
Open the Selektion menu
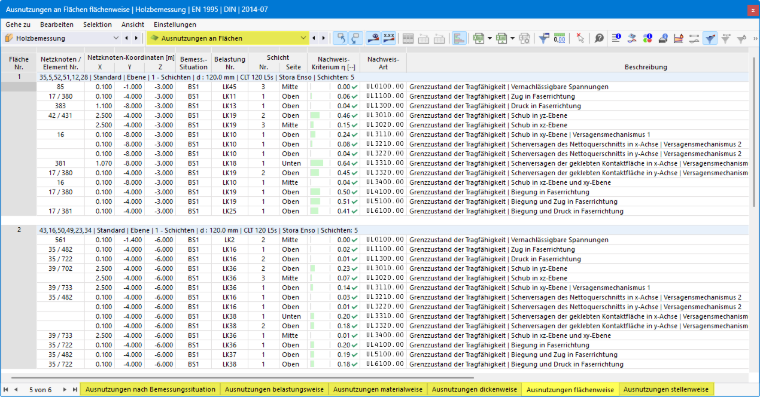[97, 24]
